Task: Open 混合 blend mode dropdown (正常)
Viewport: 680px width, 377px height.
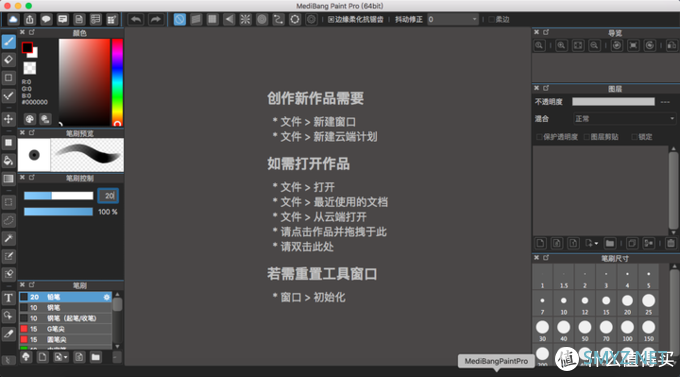Action: (x=624, y=118)
